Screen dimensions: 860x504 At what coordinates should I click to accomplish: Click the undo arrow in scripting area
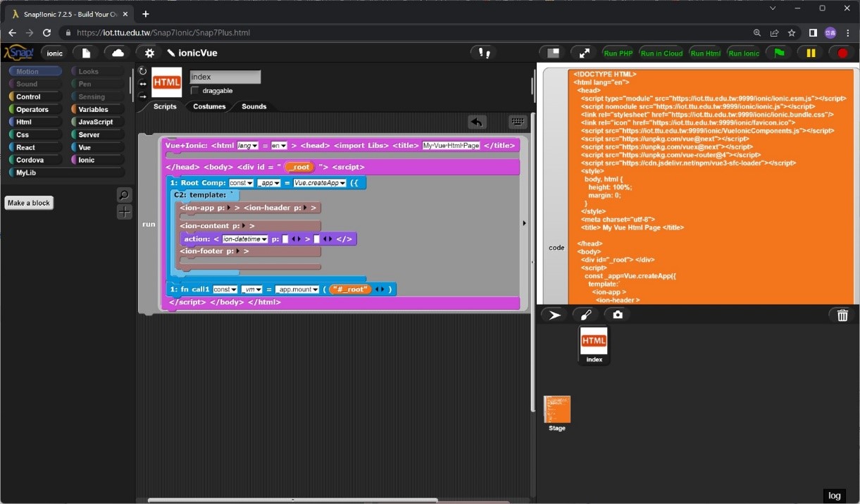click(x=478, y=122)
